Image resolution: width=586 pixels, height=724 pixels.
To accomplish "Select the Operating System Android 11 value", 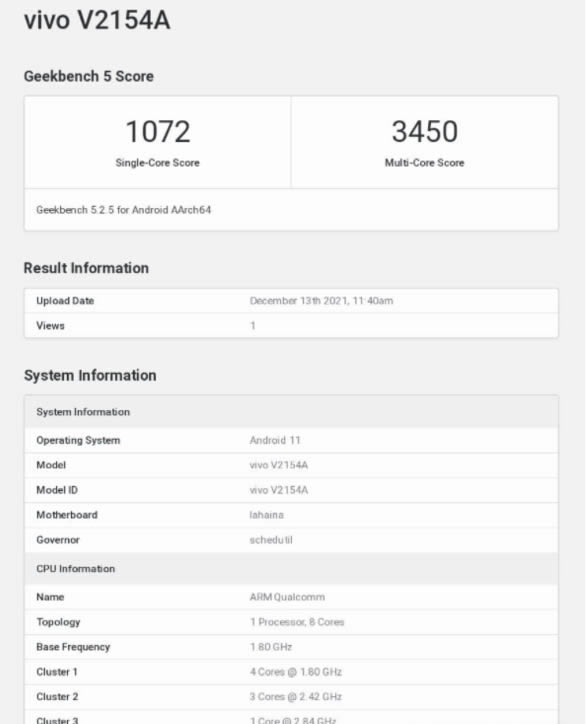I will point(275,440).
